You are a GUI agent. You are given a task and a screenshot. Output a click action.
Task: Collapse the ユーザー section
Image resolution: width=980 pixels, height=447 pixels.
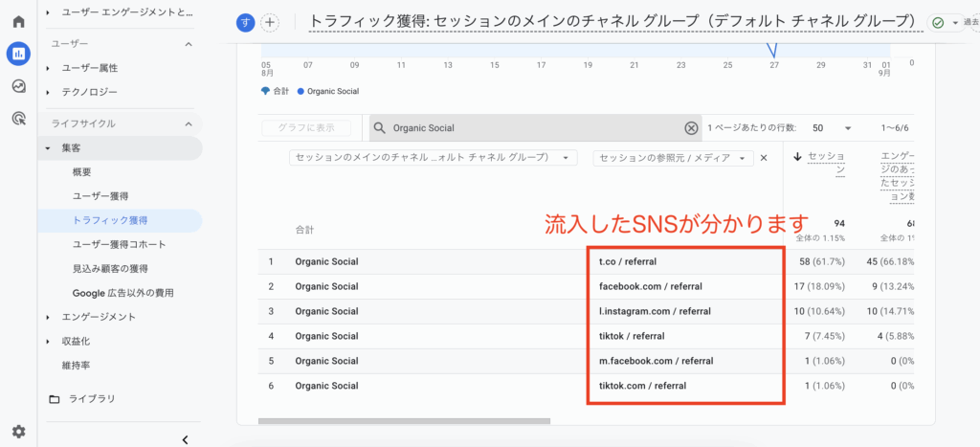click(189, 44)
